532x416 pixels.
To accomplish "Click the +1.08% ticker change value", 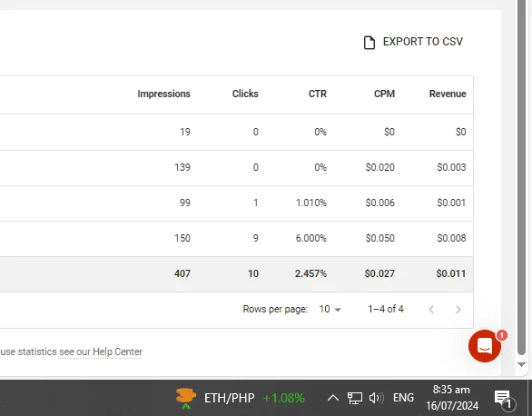I will [x=284, y=398].
